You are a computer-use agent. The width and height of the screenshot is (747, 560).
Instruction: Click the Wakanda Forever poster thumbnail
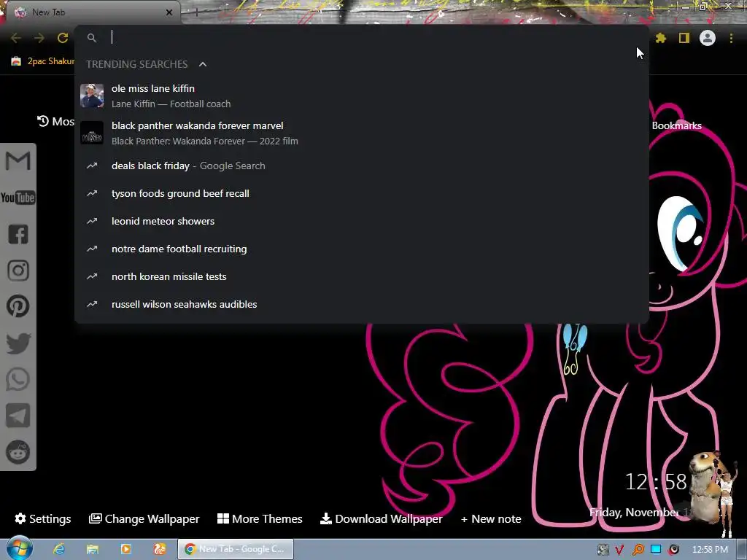pyautogui.click(x=92, y=133)
